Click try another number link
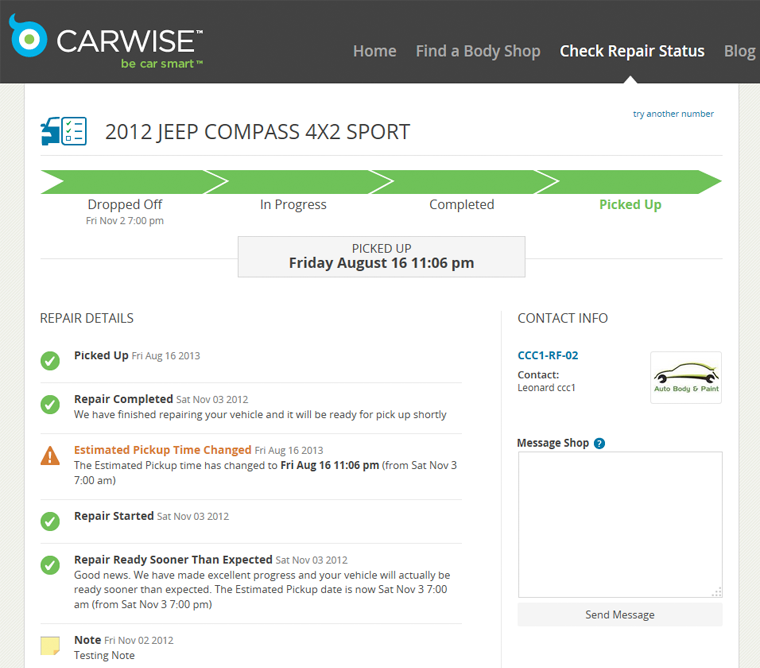The height and width of the screenshot is (668, 760). (673, 114)
